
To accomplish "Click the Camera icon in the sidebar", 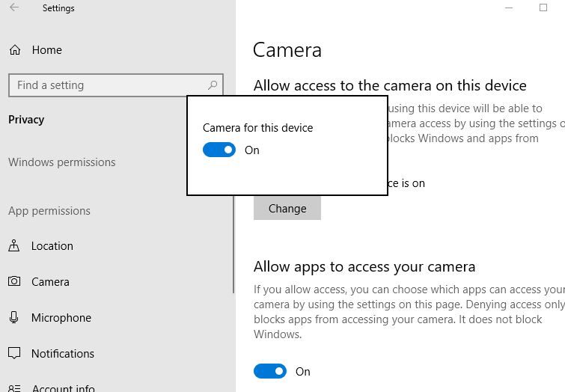I will coord(14,282).
